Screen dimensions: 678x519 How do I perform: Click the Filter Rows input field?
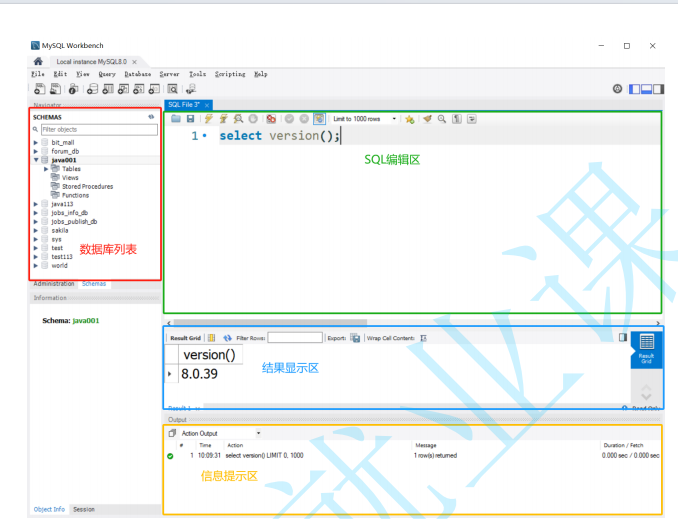(295, 338)
